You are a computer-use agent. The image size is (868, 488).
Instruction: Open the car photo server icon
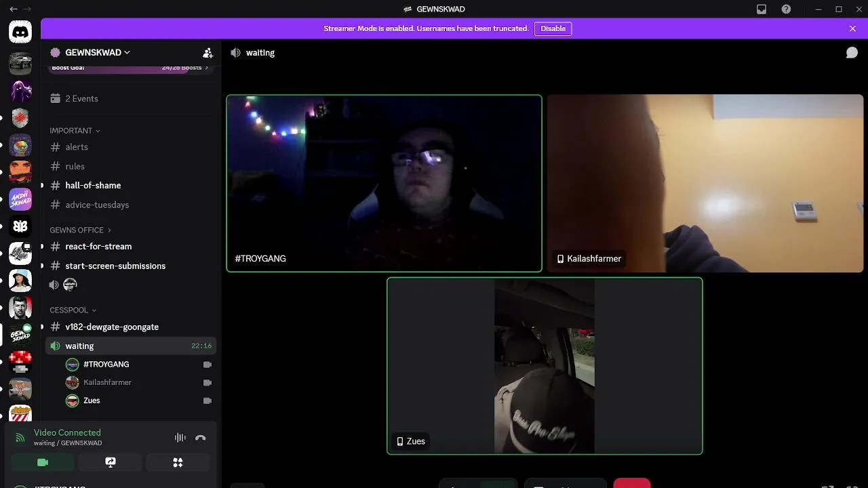pyautogui.click(x=20, y=63)
